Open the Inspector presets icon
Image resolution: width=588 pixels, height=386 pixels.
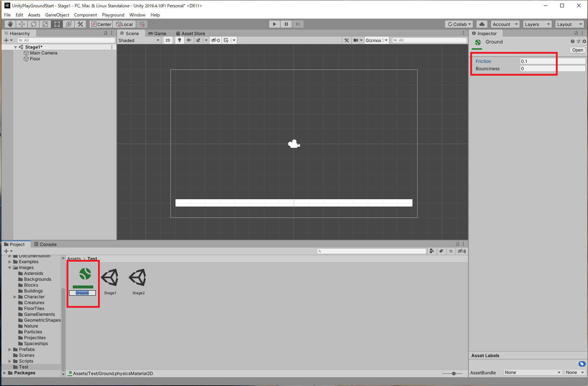click(578, 41)
